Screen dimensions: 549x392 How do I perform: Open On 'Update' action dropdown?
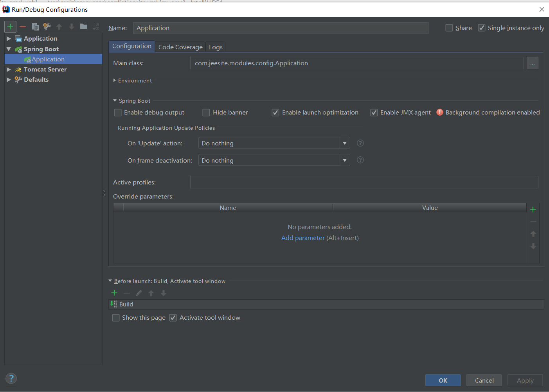tap(345, 143)
